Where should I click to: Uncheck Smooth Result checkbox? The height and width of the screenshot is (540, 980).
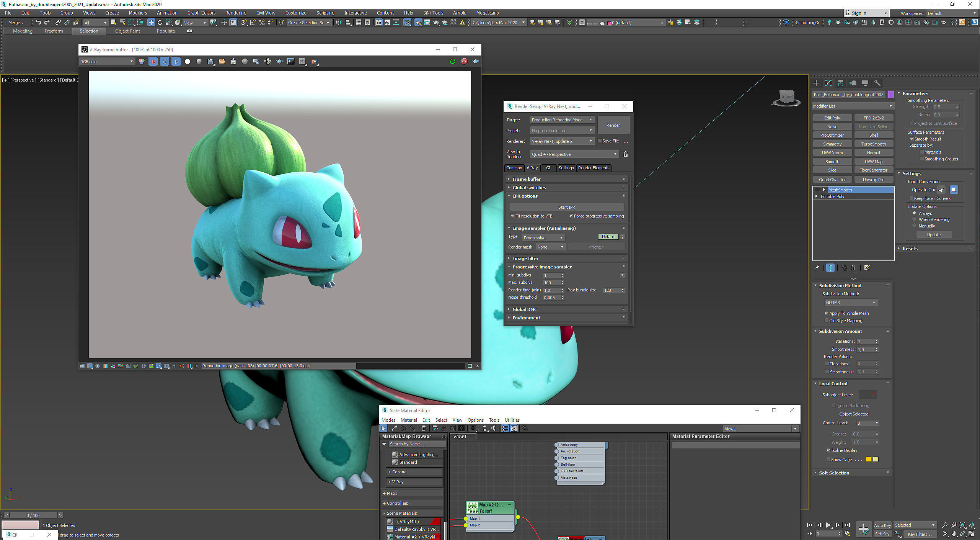(x=912, y=139)
